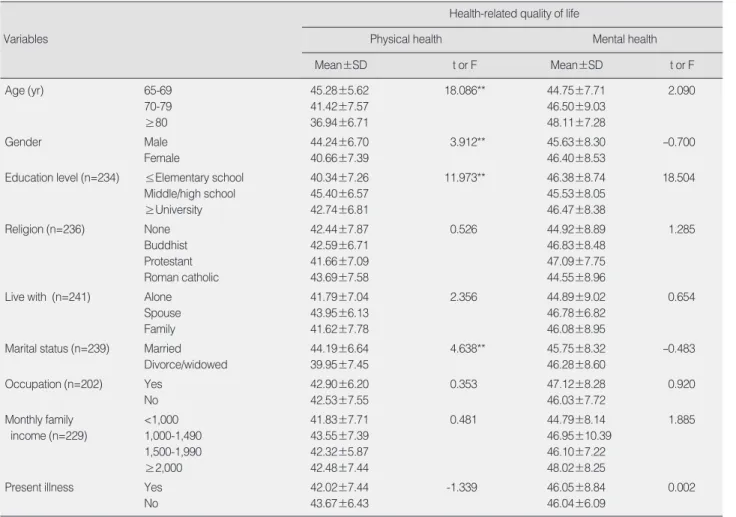736x517 pixels.
Task: Click the value '1.285'
Action: click(x=682, y=229)
